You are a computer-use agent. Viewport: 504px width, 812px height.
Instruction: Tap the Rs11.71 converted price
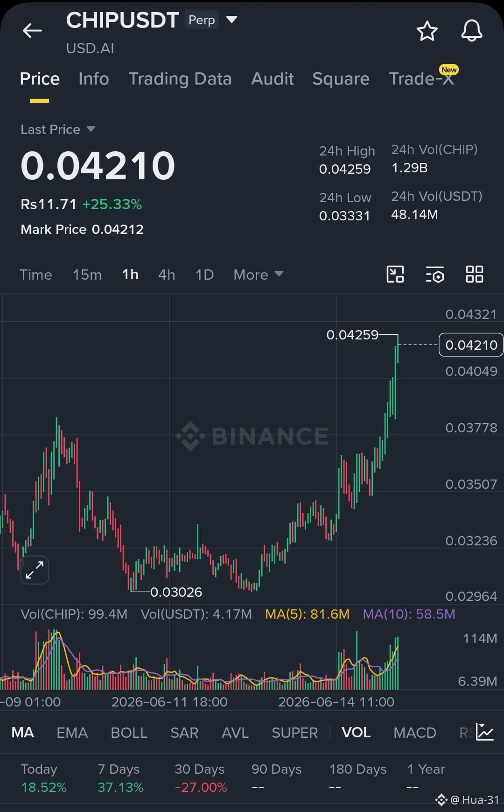(x=48, y=204)
